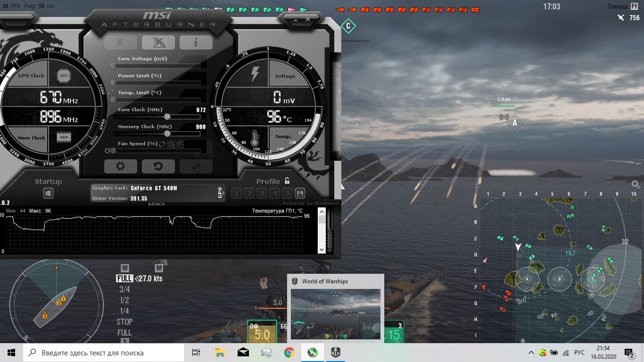Screen dimensions: 644x362
Task: Click base B circle on minimap
Action: [x=559, y=279]
